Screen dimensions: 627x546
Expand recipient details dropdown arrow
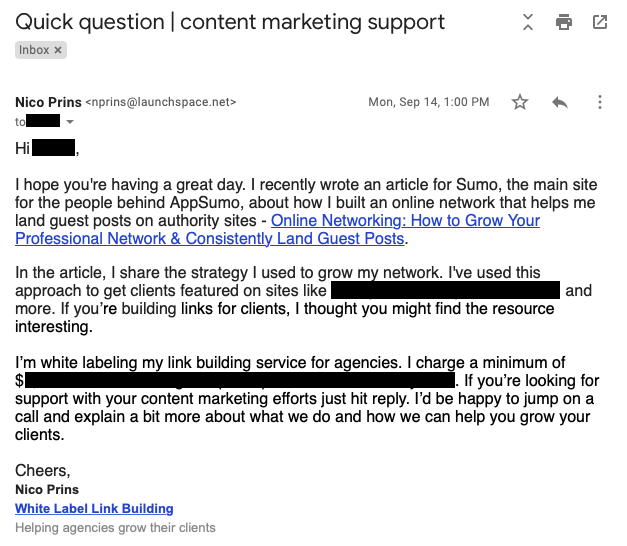pos(70,122)
